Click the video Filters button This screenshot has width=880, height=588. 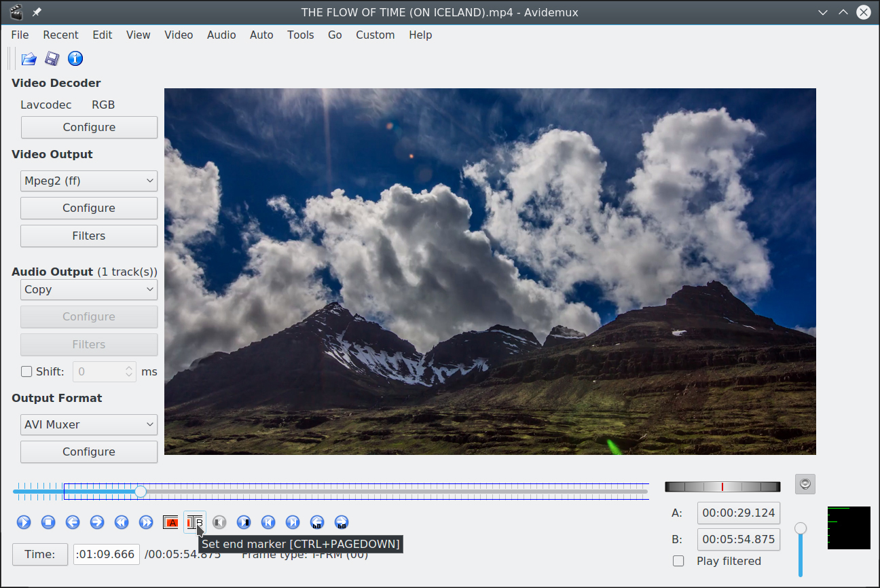(x=89, y=236)
